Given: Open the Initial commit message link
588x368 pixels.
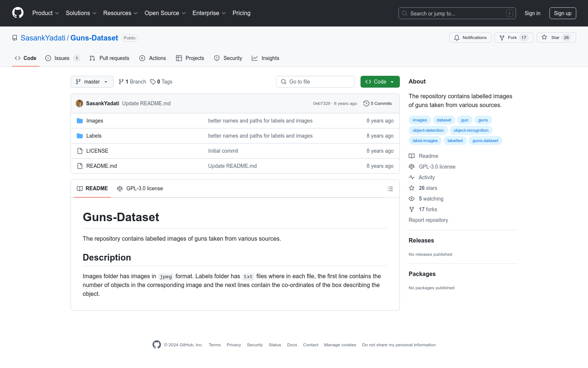Looking at the screenshot, I should pyautogui.click(x=223, y=151).
